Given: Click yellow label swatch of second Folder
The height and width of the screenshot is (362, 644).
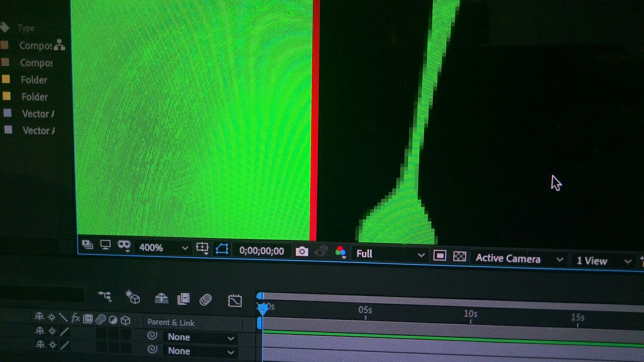Looking at the screenshot, I should [6, 96].
